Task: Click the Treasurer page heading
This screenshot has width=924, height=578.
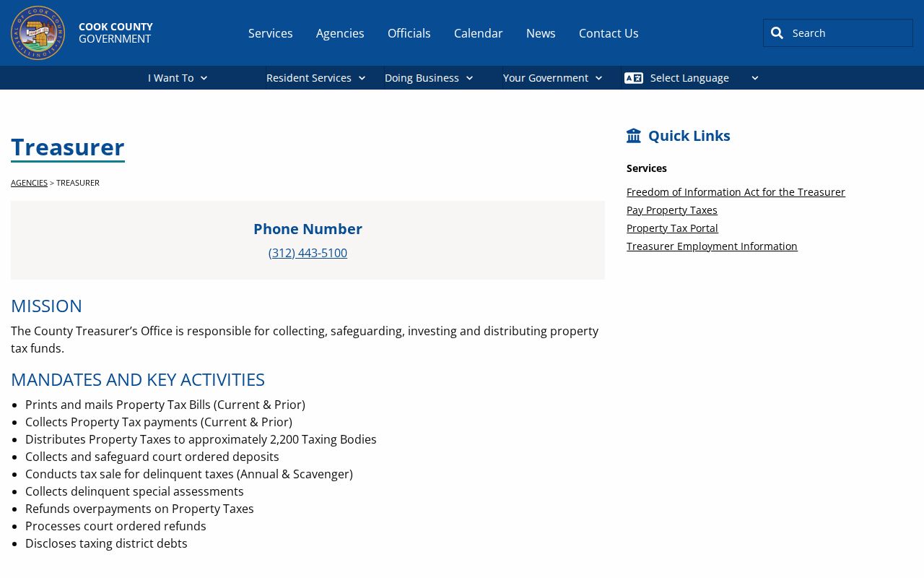Action: coord(68,147)
